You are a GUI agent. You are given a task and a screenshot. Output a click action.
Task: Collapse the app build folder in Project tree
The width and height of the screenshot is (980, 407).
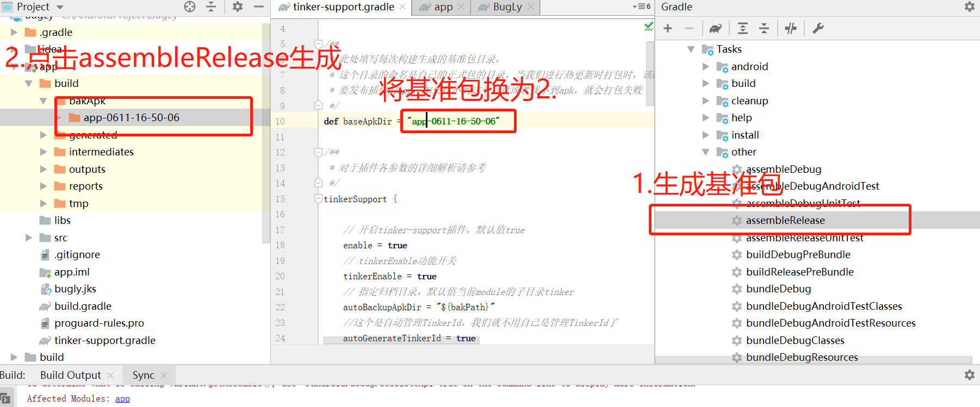click(29, 84)
